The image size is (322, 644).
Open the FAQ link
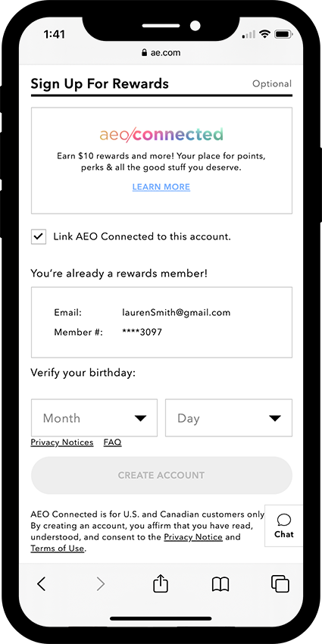coord(113,442)
